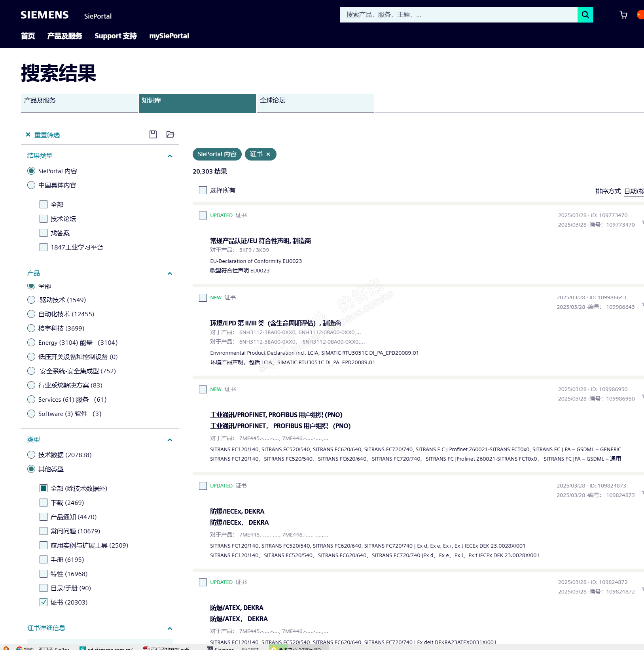This screenshot has width=644, height=650.
Task: Check the 全部 checkbox under 中国具体内容
Action: pyautogui.click(x=44, y=204)
